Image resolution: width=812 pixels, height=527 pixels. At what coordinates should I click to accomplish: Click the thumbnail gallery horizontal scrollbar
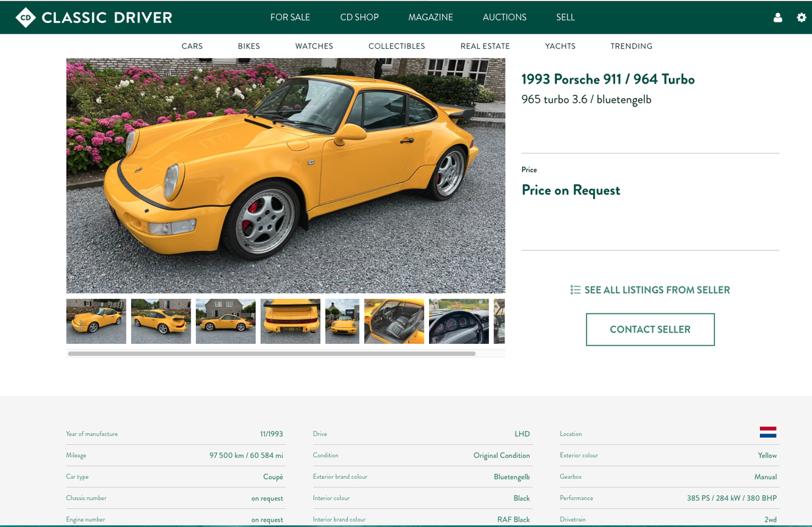click(272, 354)
